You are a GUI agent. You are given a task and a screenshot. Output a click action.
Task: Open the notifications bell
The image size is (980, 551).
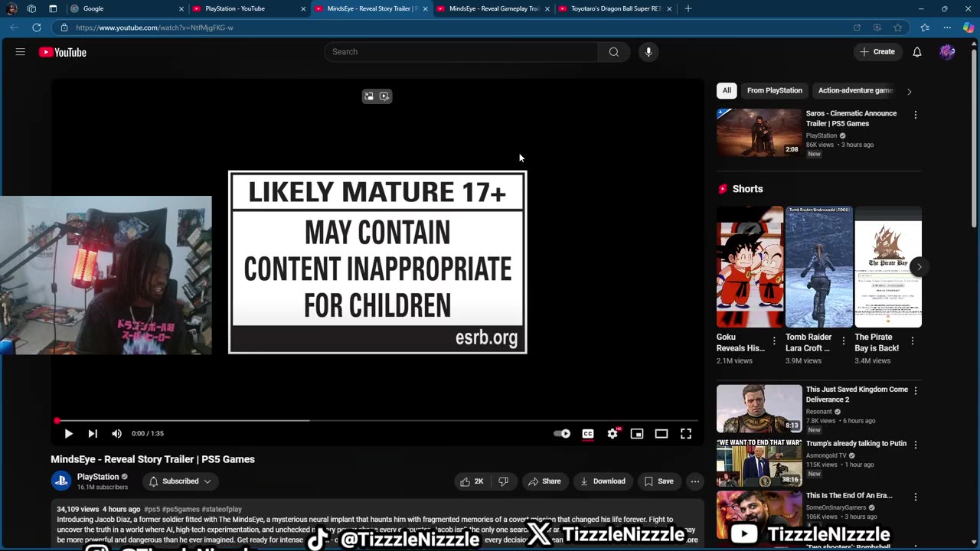click(x=917, y=52)
